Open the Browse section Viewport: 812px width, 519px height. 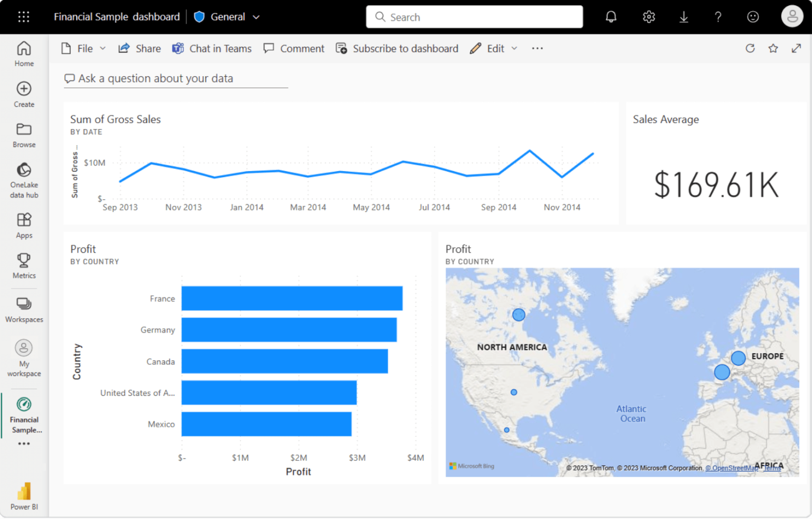[24, 134]
